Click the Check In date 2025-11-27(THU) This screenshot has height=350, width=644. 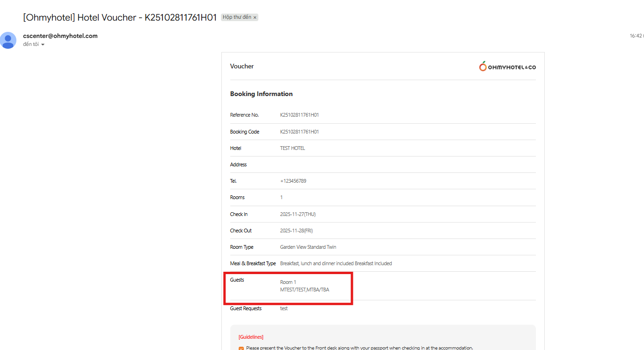[298, 214]
